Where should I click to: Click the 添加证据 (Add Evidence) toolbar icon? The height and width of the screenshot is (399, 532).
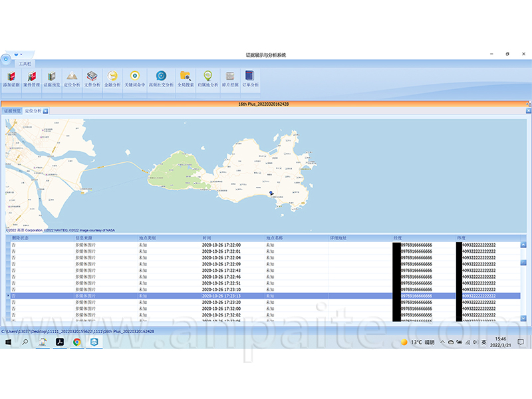[x=11, y=78]
